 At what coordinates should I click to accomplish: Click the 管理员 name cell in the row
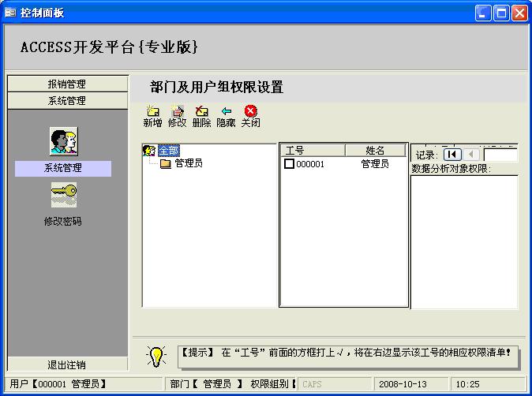click(x=375, y=164)
